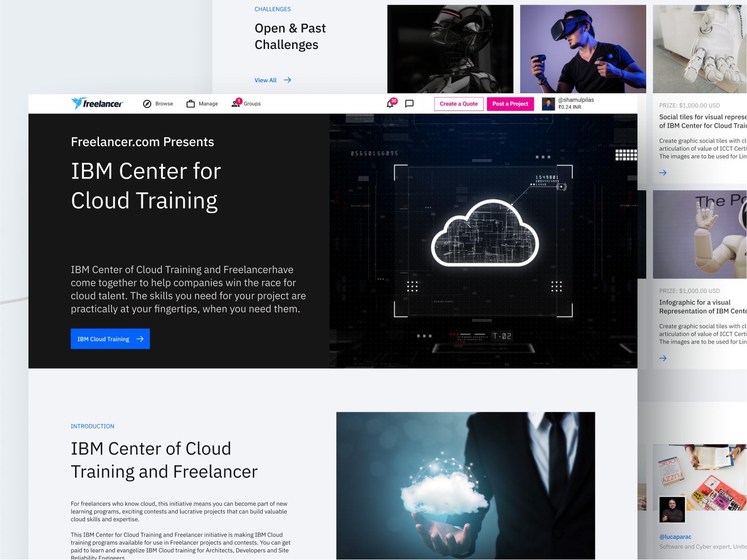Open the notifications bell icon
The width and height of the screenshot is (747, 560).
[390, 104]
